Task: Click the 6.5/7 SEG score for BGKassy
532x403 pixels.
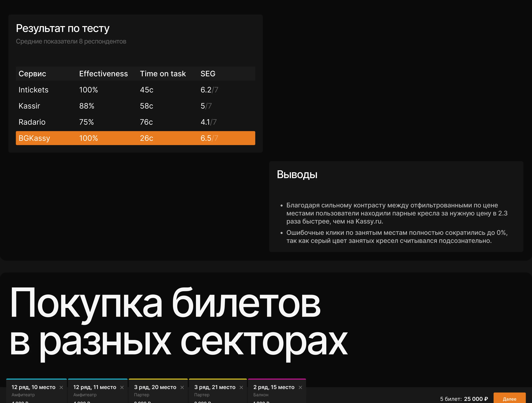Action: coord(209,138)
